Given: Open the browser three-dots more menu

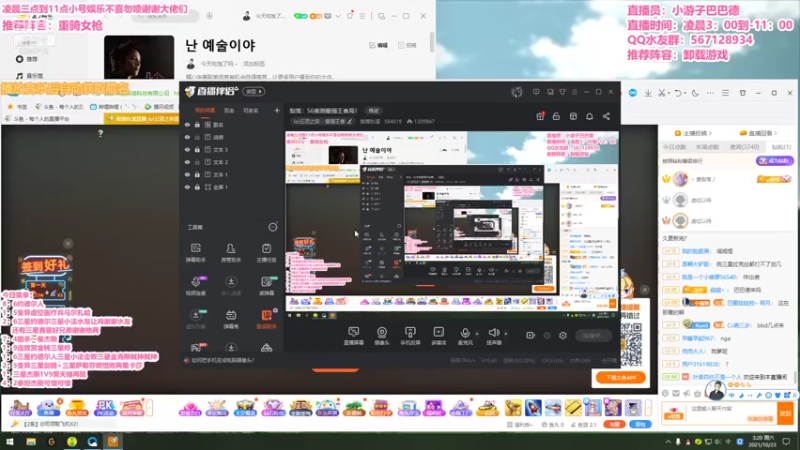Looking at the screenshot, I should coord(710,93).
